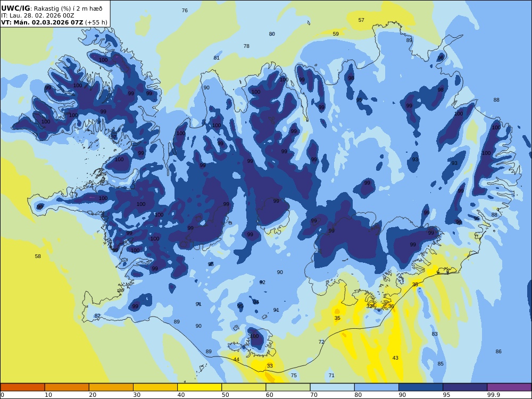Image resolution: width=532 pixels, height=399 pixels.
Task: Click the 90–95 dark blue legend swatch
Action: 421,387
